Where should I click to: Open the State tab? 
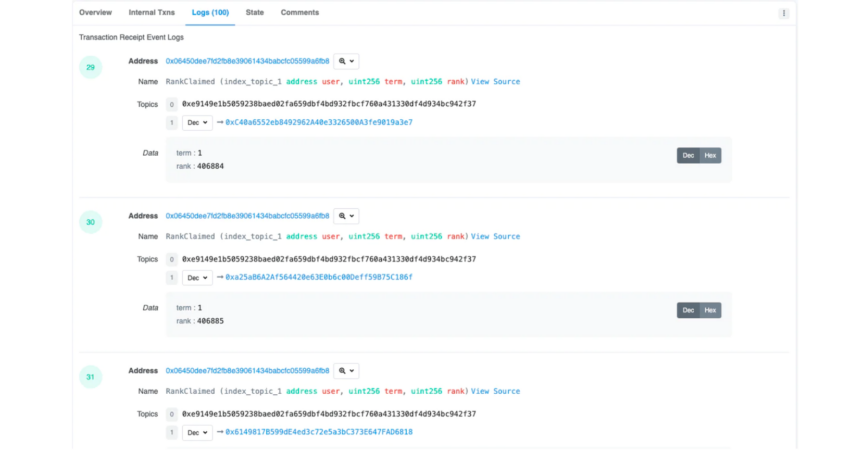pyautogui.click(x=255, y=12)
